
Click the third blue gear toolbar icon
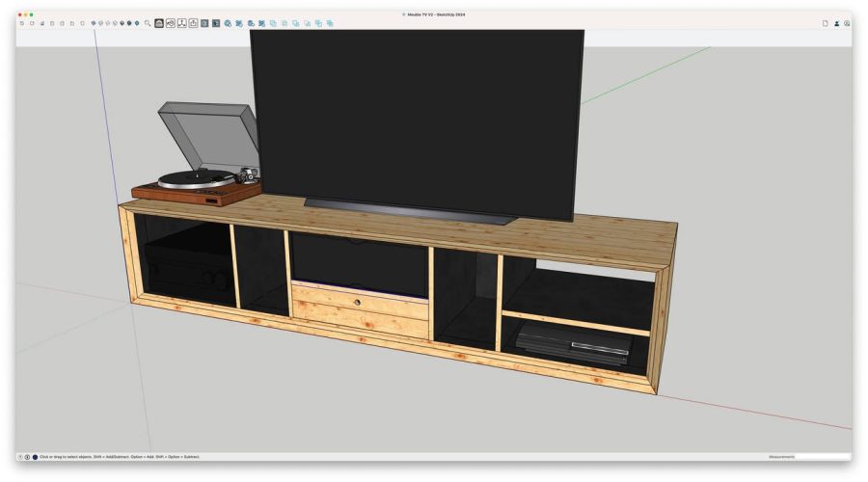250,23
